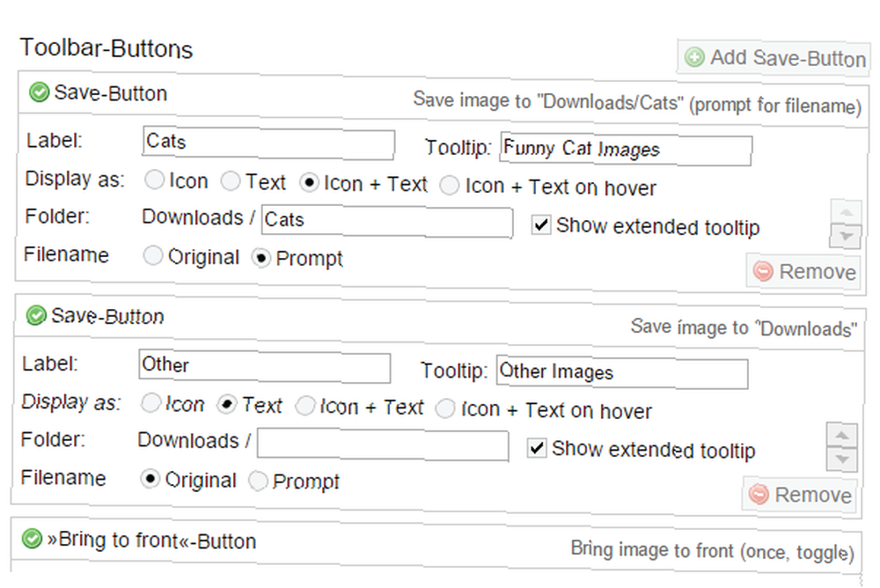
Task: Select Icon display option for Cats button
Action: coord(154,180)
